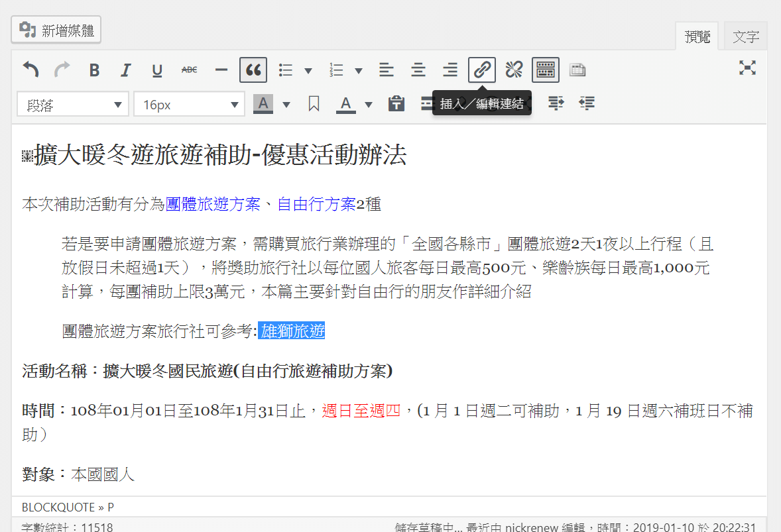781x532 pixels.
Task: Click the heading 擴大暖冬遊旅遊補助-優惠活動辦法
Action: [x=220, y=155]
